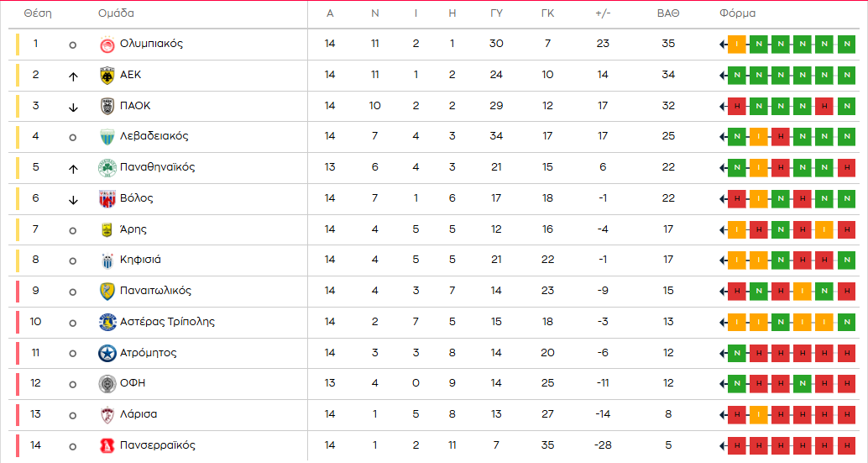
Task: Click the Ομάδα column header
Action: click(x=116, y=13)
